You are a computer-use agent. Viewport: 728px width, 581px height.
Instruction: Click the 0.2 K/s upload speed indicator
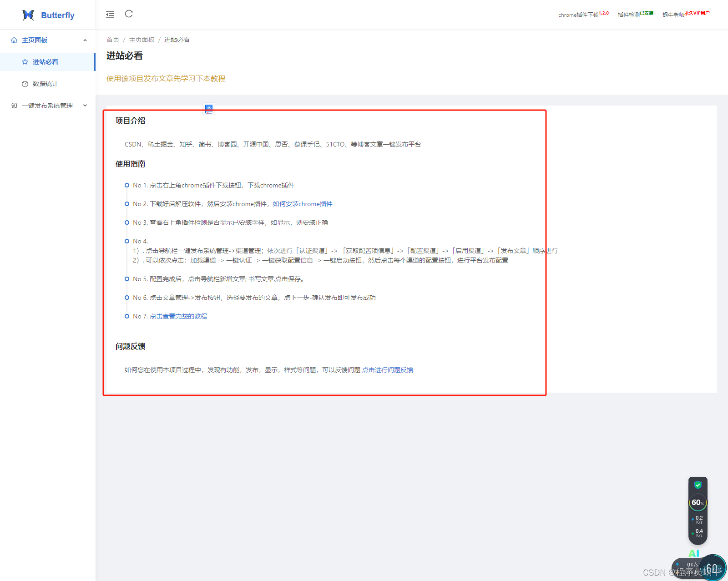tap(698, 520)
